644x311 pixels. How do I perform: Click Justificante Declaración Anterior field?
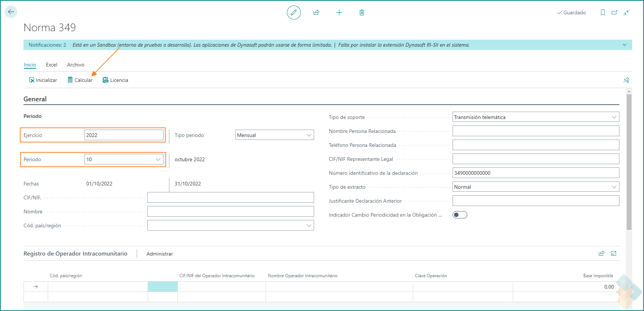coord(536,200)
